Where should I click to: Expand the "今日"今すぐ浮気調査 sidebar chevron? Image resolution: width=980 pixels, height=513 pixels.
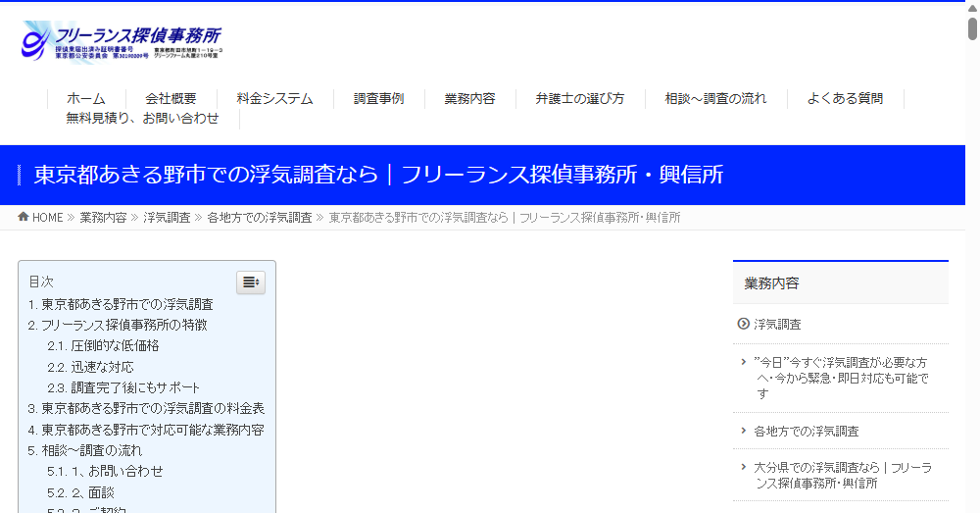click(x=744, y=362)
